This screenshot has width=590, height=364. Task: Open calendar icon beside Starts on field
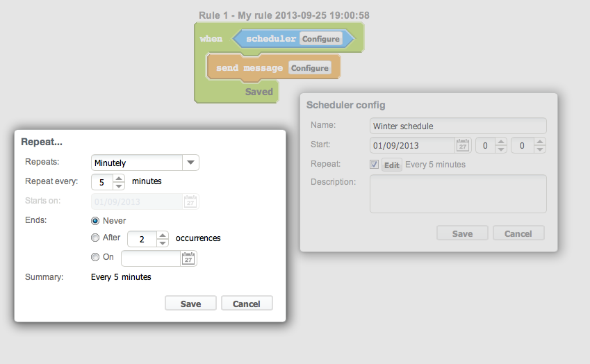click(190, 201)
